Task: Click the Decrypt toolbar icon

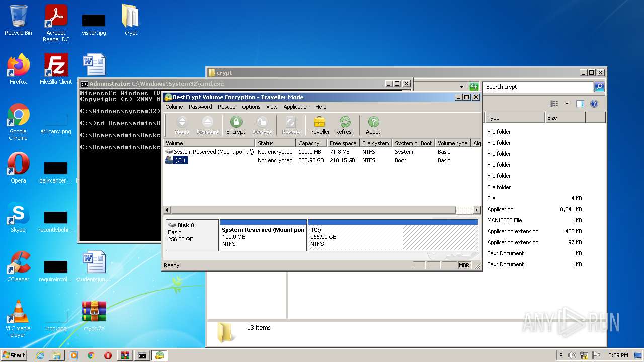Action: click(262, 125)
